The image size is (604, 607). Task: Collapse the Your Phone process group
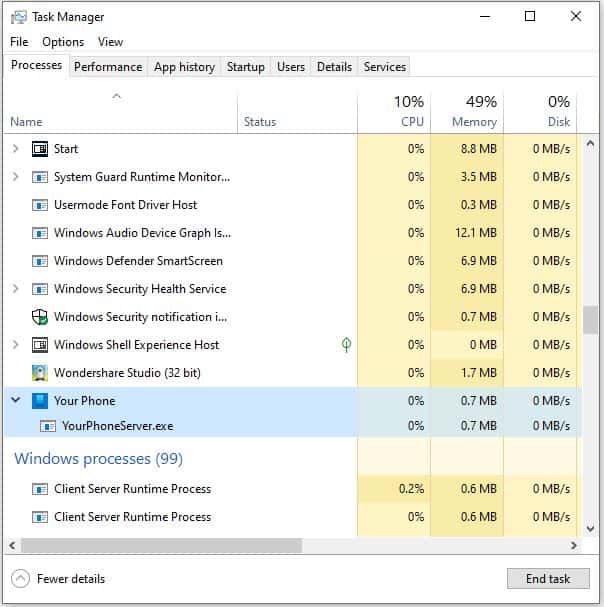tap(15, 400)
